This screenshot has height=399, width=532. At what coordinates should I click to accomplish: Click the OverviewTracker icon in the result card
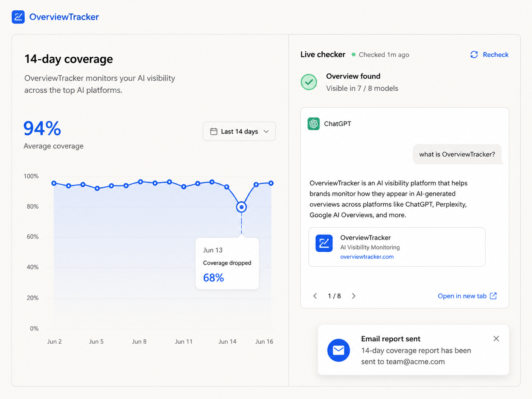[x=324, y=243]
